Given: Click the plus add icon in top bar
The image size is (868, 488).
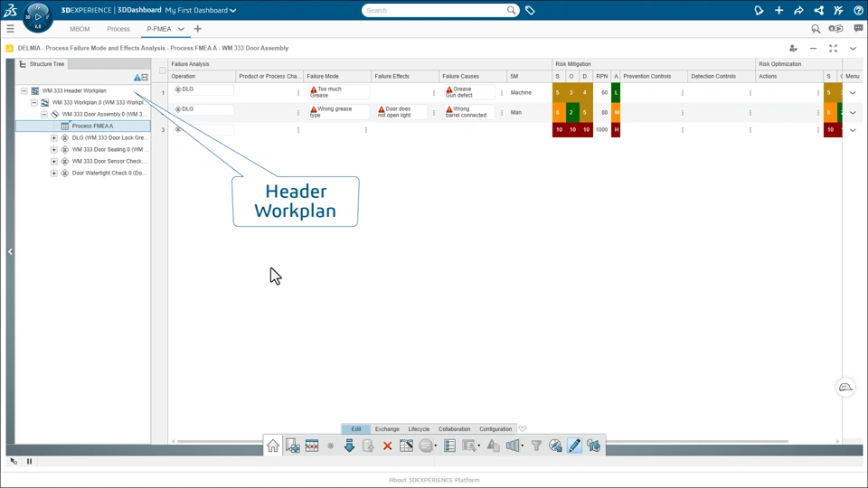Looking at the screenshot, I should click(778, 10).
